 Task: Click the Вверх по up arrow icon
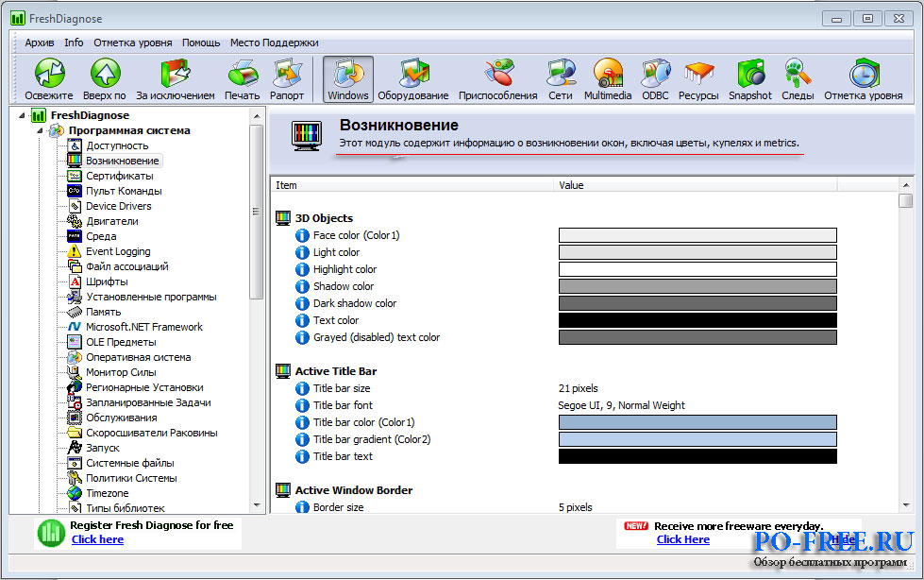[105, 74]
